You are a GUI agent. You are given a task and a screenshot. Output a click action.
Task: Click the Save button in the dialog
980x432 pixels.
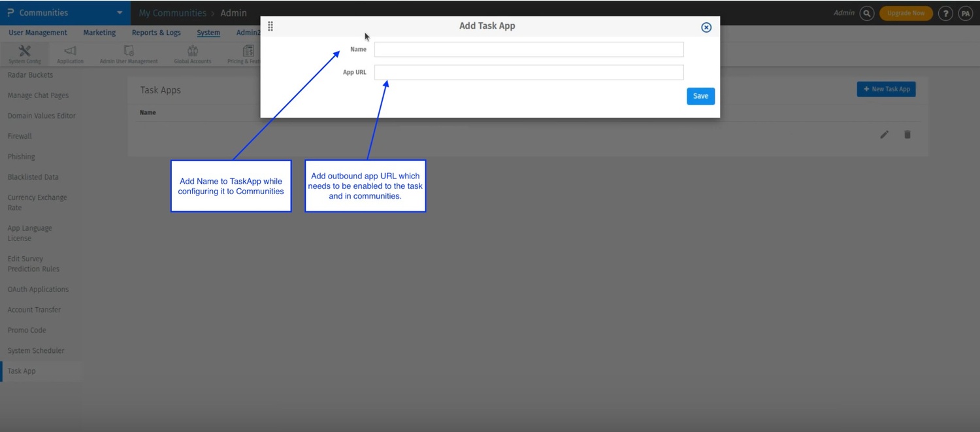click(x=700, y=96)
